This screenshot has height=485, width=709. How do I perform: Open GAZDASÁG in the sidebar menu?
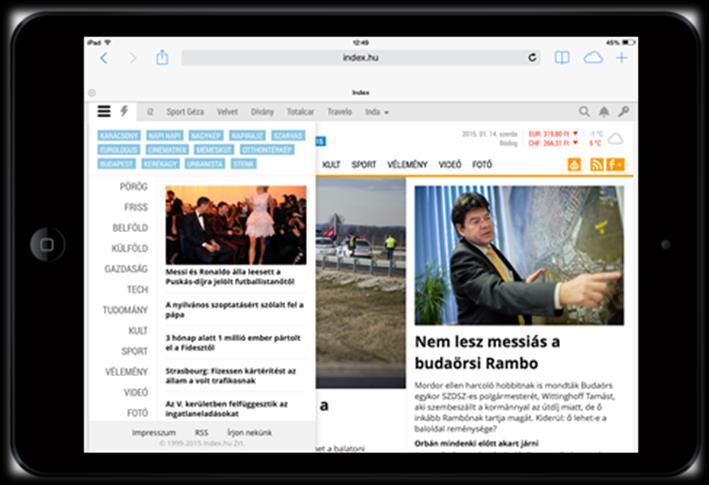126,269
